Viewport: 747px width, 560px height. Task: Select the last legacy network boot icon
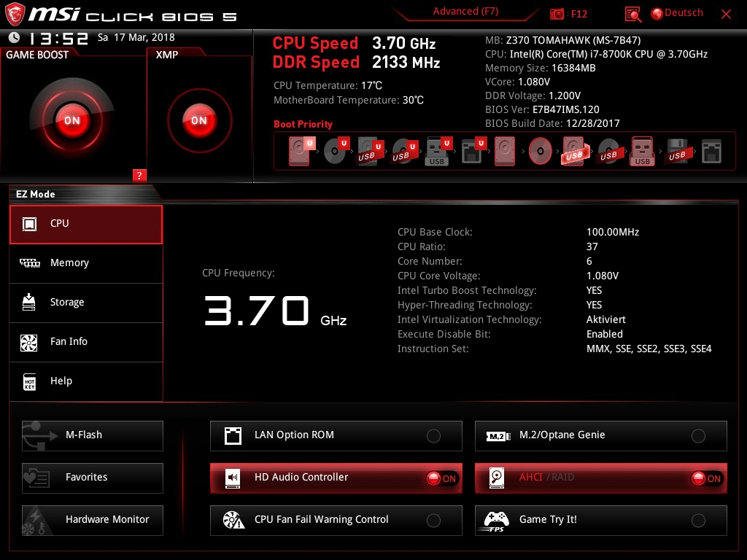pyautogui.click(x=711, y=151)
